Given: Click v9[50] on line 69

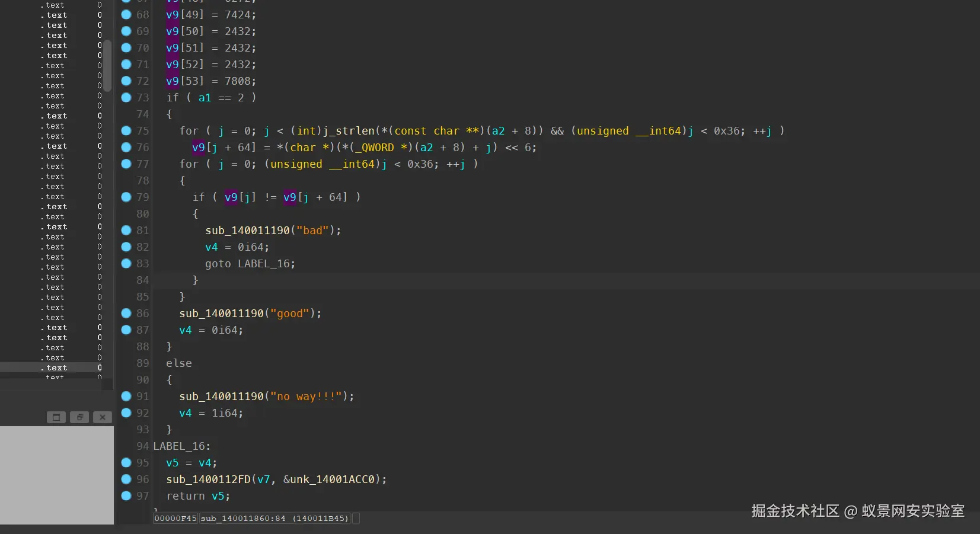Looking at the screenshot, I should 185,31.
